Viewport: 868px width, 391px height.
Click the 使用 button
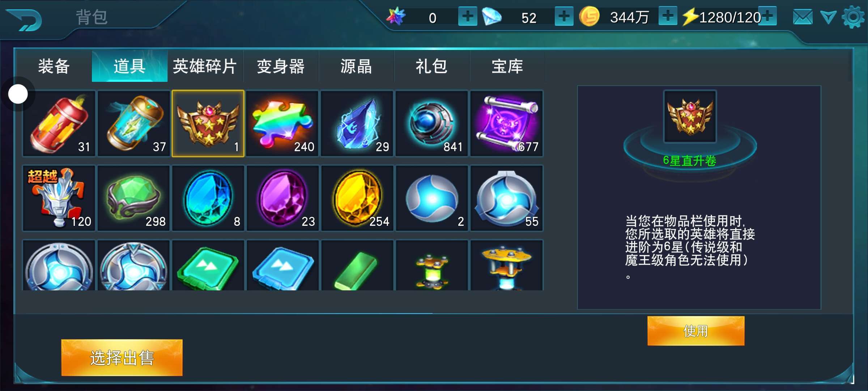click(x=696, y=331)
